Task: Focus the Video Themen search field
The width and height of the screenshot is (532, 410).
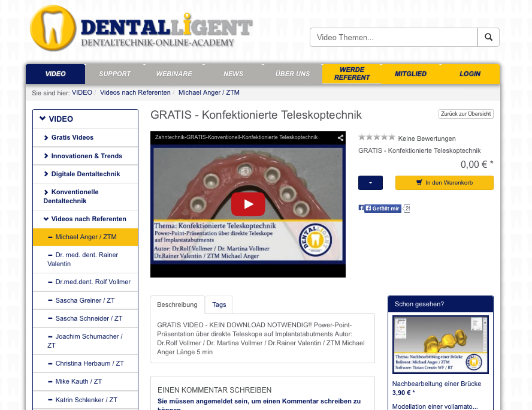Action: pos(394,37)
